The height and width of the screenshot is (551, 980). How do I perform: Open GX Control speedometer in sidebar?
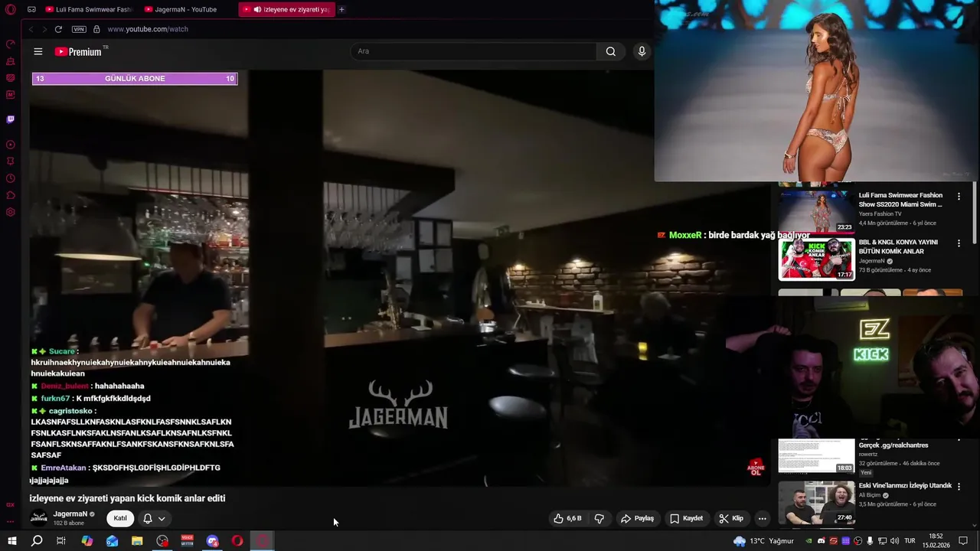click(x=11, y=44)
